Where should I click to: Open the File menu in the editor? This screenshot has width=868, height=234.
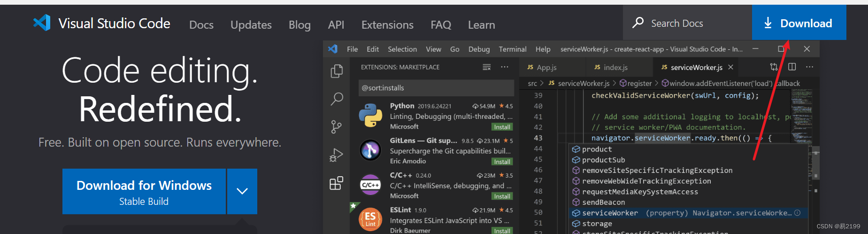[x=352, y=49]
